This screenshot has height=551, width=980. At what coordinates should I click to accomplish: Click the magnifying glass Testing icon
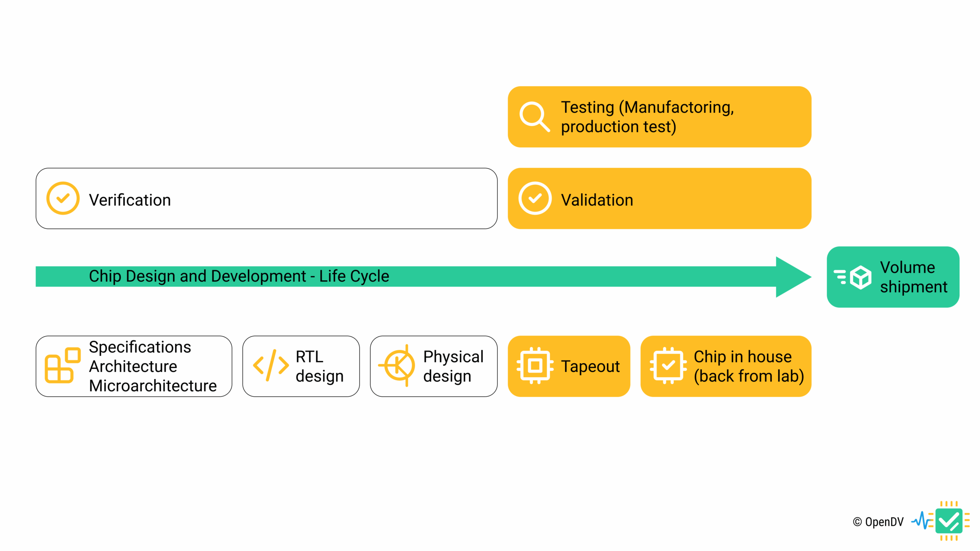click(x=534, y=117)
